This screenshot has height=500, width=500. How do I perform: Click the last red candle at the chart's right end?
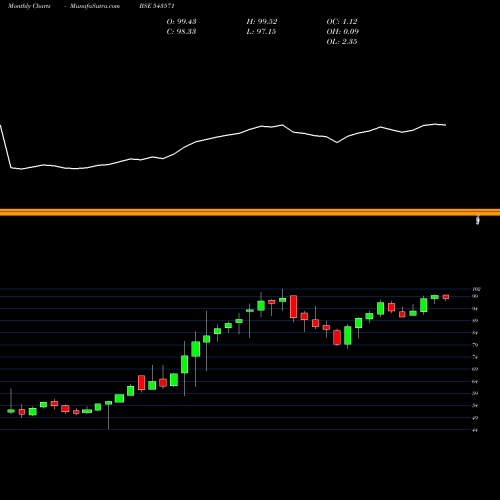click(446, 297)
